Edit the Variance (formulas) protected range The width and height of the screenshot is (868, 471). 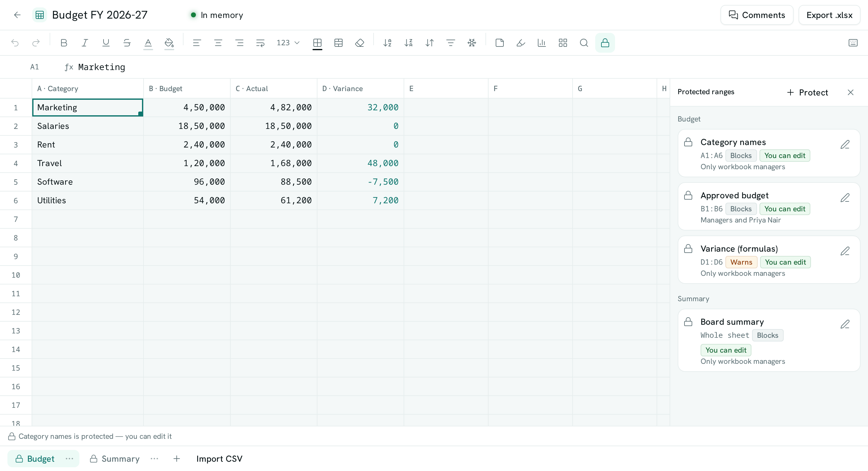click(x=845, y=251)
